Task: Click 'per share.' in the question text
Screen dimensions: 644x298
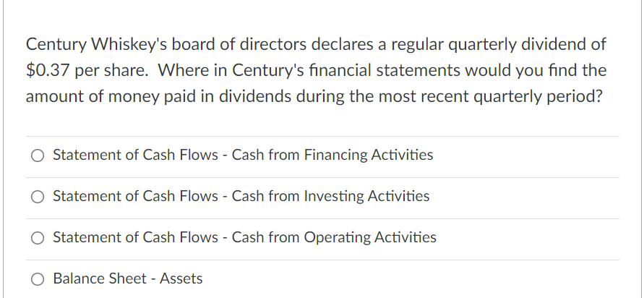Action: (x=111, y=71)
